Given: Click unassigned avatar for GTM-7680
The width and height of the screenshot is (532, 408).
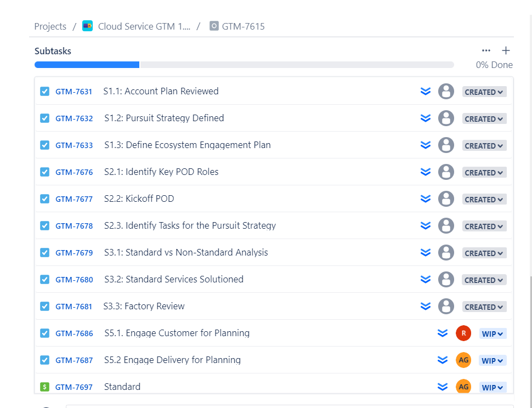Looking at the screenshot, I should [x=446, y=280].
